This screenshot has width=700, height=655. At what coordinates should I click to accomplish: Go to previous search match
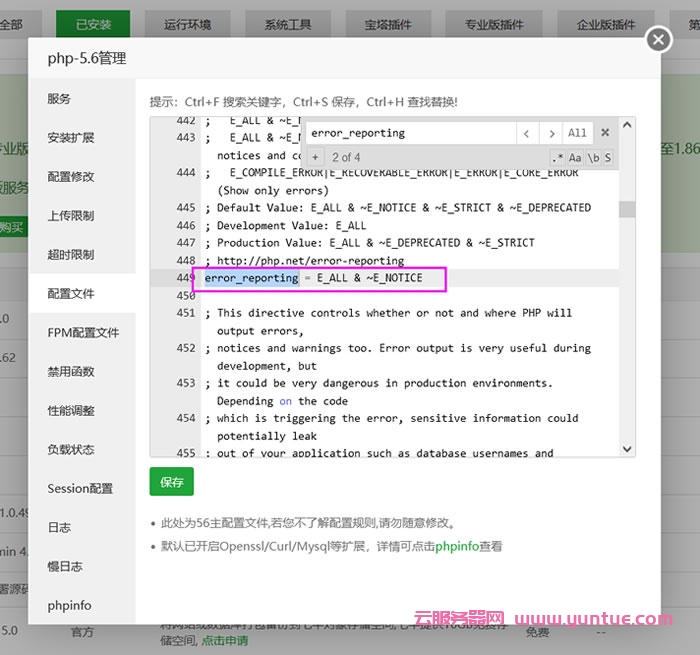click(x=527, y=133)
